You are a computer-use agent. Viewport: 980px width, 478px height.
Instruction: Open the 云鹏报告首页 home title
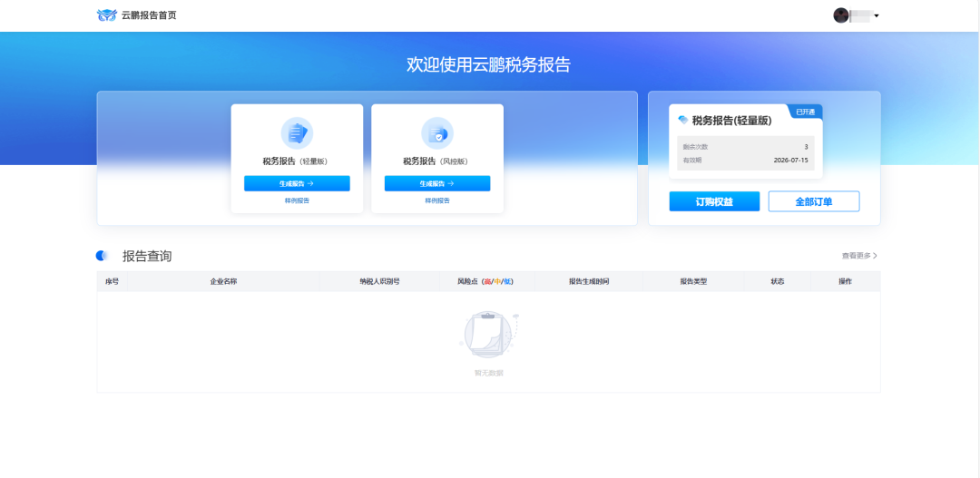(149, 15)
